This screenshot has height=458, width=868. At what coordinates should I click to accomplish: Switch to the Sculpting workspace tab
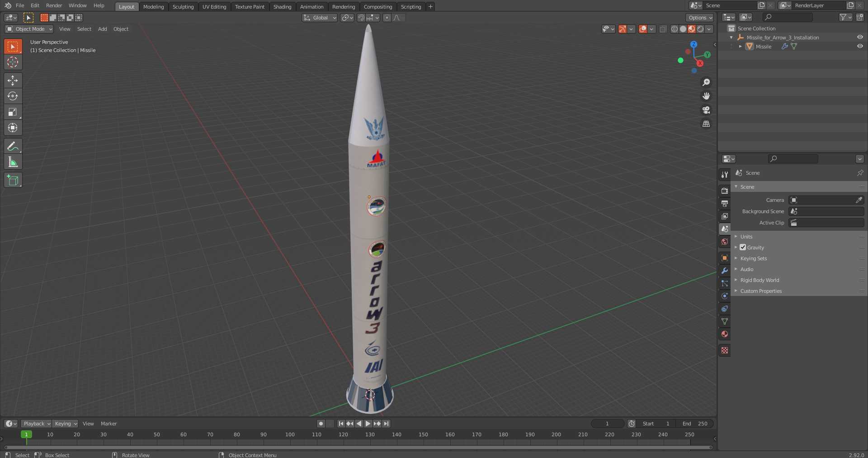pyautogui.click(x=183, y=7)
